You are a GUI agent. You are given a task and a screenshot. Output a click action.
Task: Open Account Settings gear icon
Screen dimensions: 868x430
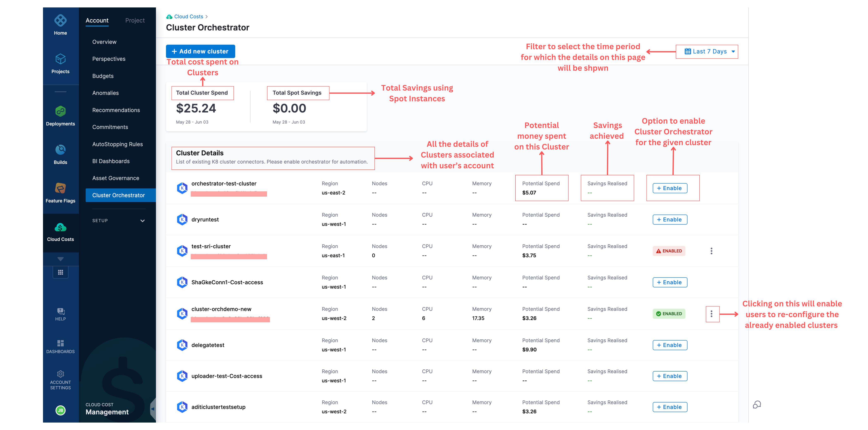point(60,374)
